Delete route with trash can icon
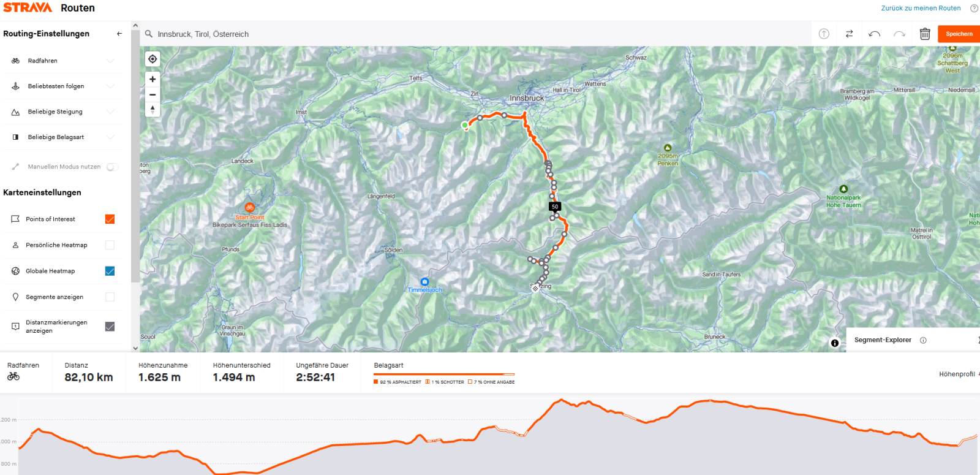Screen dimensions: 980x475 coord(925,34)
